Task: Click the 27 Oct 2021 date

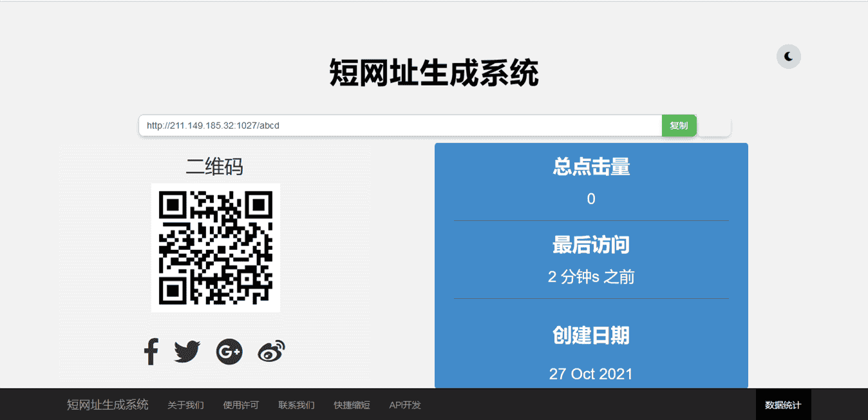Action: (591, 374)
